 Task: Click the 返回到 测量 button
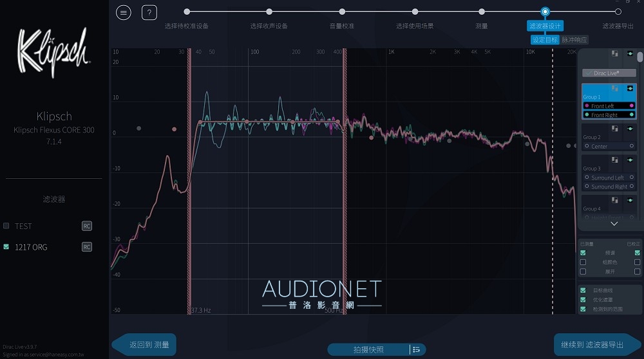click(144, 345)
